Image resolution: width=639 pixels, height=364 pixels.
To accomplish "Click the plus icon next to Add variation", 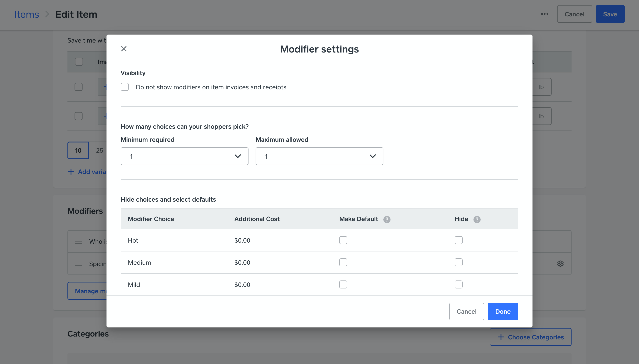I will tap(71, 172).
